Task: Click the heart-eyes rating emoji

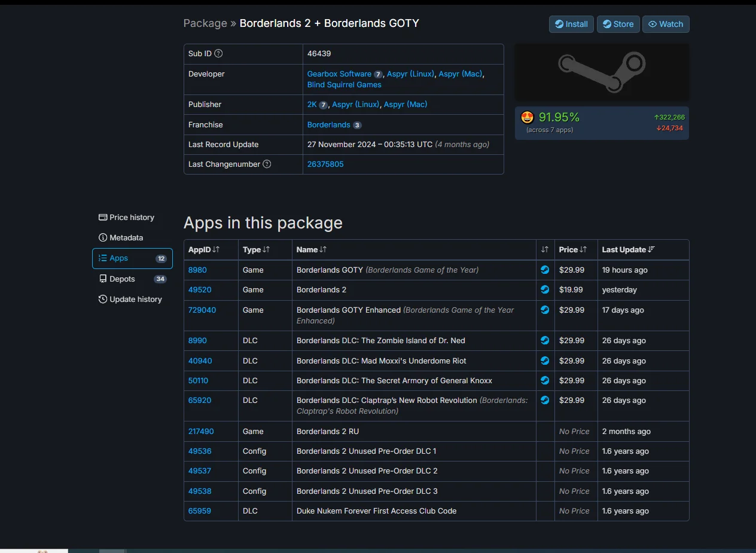Action: [x=527, y=117]
